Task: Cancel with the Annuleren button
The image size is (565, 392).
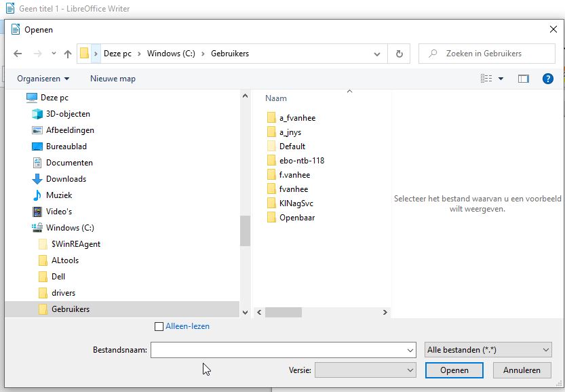Action: [522, 370]
